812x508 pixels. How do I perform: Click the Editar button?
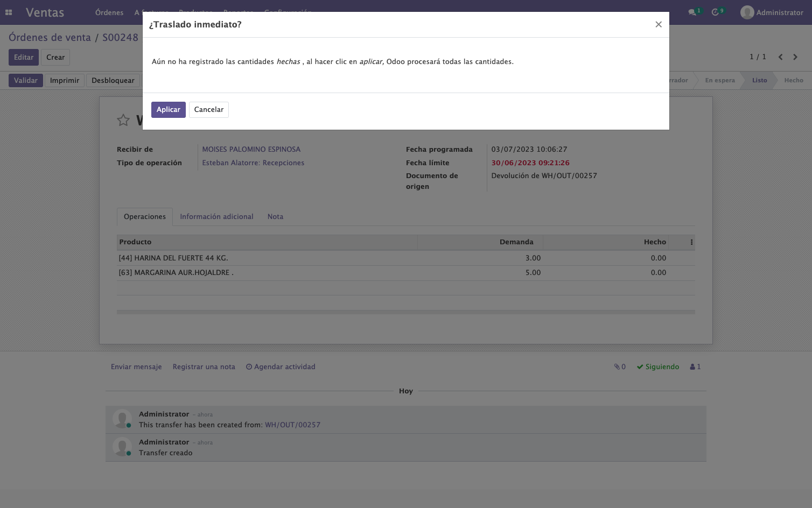(x=24, y=58)
